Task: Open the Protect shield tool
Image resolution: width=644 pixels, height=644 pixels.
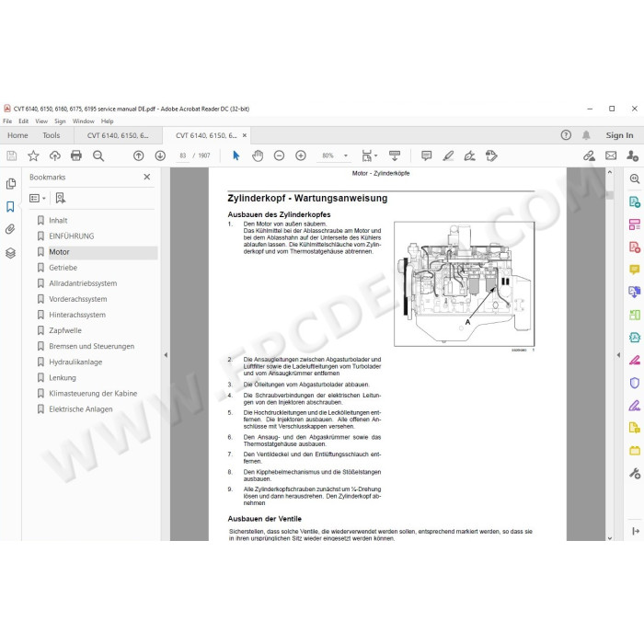Action: coord(635,383)
